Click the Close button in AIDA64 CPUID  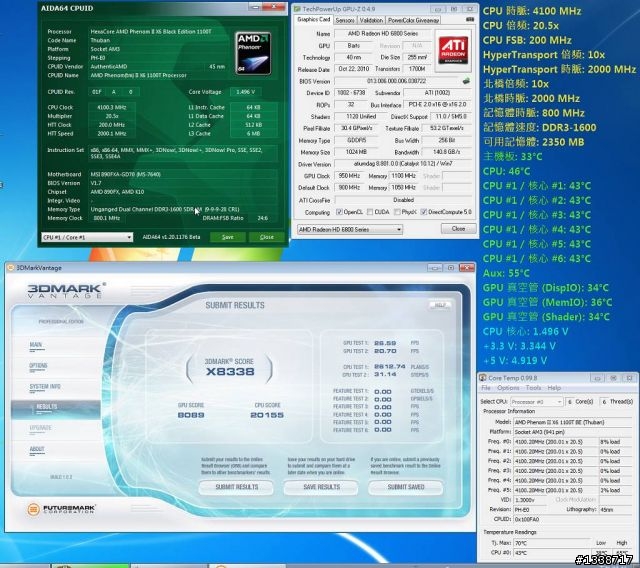[267, 237]
